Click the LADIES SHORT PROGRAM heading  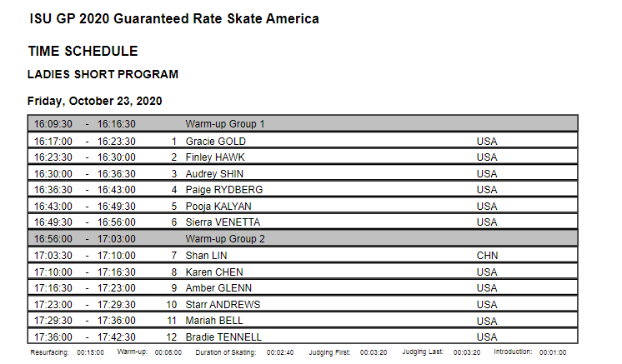click(103, 74)
